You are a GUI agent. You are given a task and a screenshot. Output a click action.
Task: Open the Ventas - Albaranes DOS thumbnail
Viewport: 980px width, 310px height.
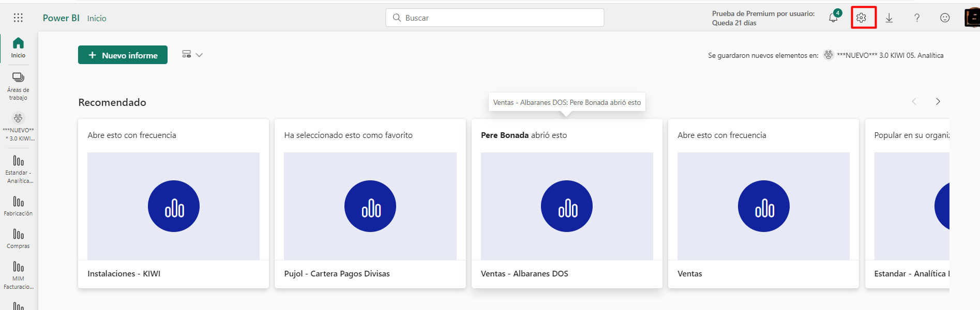coord(567,206)
